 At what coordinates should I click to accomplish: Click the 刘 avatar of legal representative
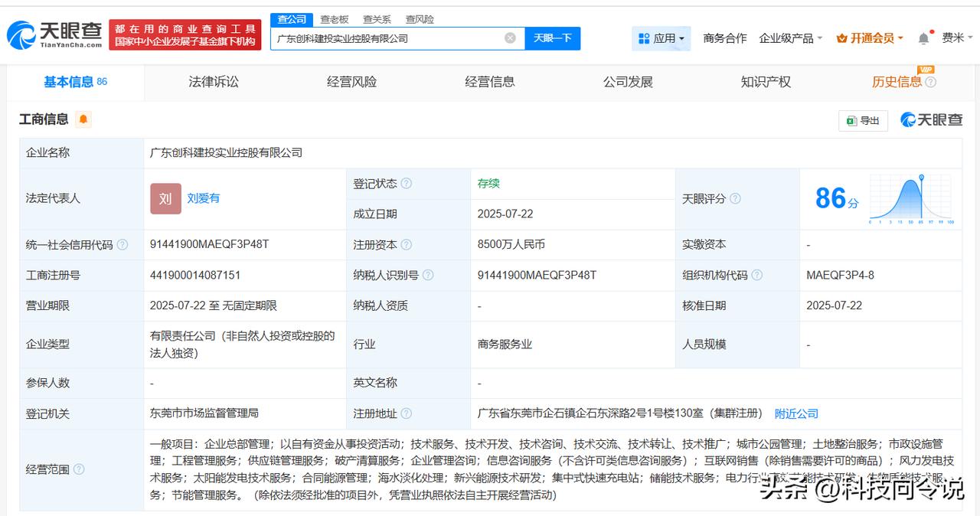point(165,198)
